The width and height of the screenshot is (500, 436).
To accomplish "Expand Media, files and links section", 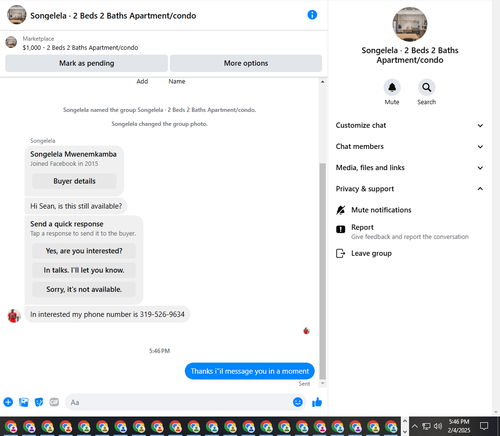I will [410, 168].
